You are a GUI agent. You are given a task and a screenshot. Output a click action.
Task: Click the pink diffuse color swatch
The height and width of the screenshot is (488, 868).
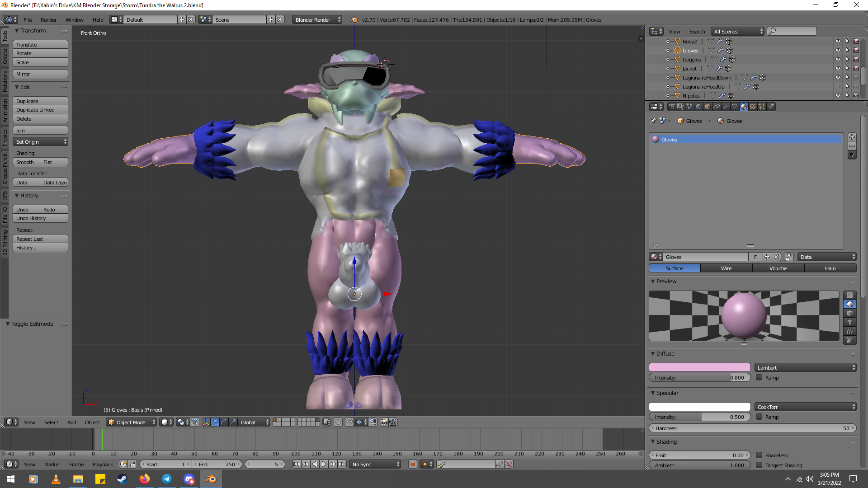699,367
